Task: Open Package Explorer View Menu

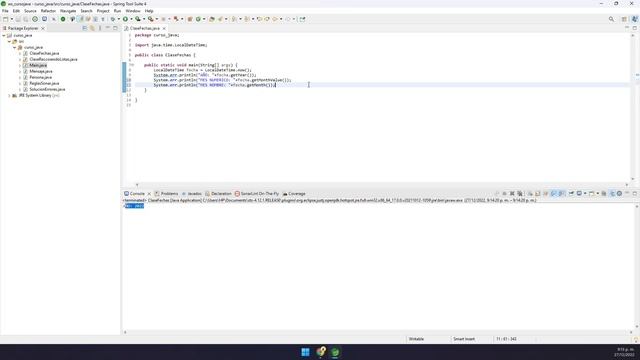Action: pos(100,28)
